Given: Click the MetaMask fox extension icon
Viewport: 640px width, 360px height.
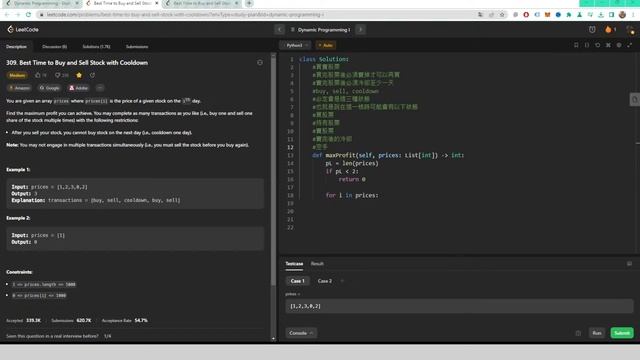Looking at the screenshot, I should 547,14.
